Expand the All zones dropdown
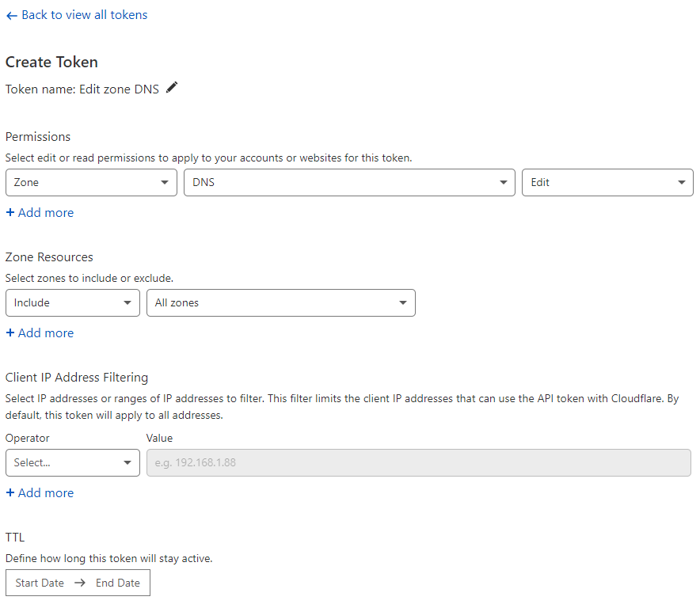 [281, 303]
